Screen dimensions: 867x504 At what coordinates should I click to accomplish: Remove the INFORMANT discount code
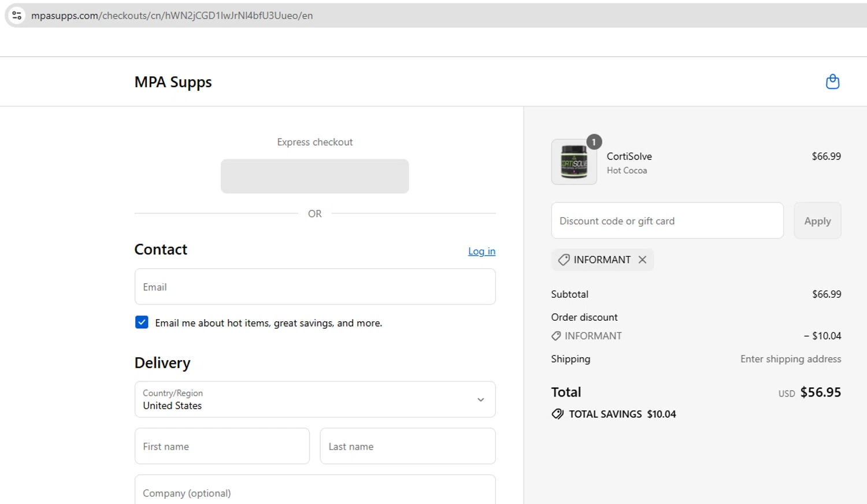(x=642, y=260)
